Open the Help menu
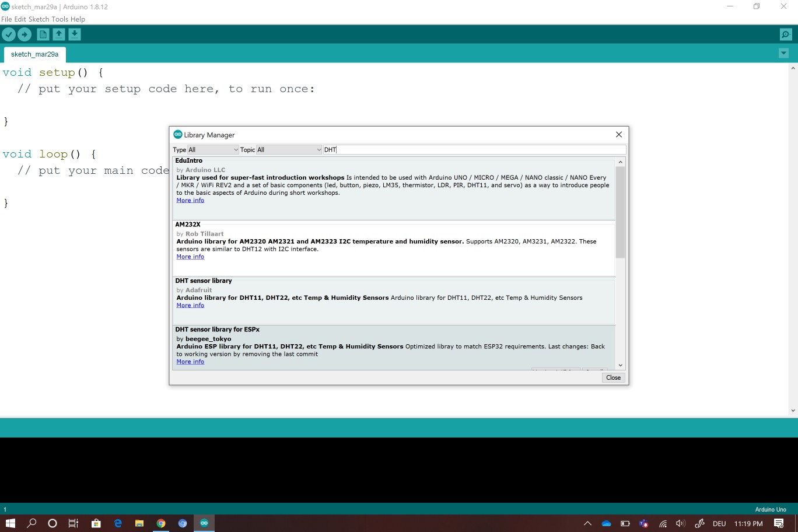This screenshot has height=532, width=798. click(x=78, y=19)
